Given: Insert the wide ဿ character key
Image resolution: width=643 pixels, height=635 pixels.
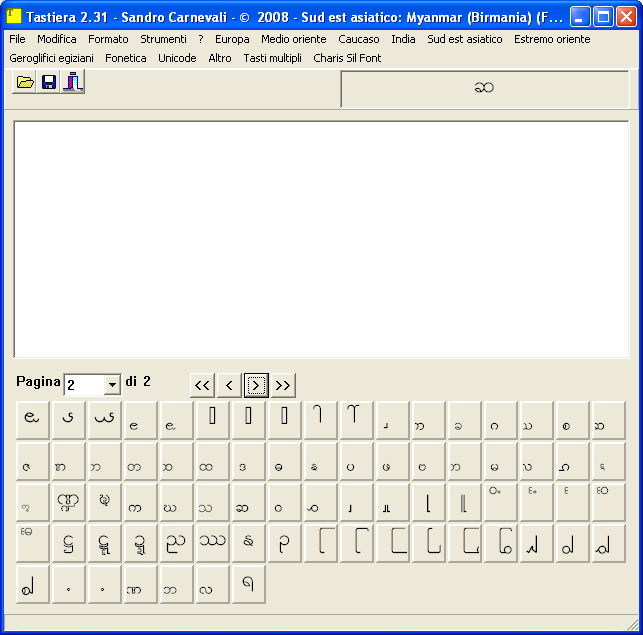Looking at the screenshot, I should [212, 543].
